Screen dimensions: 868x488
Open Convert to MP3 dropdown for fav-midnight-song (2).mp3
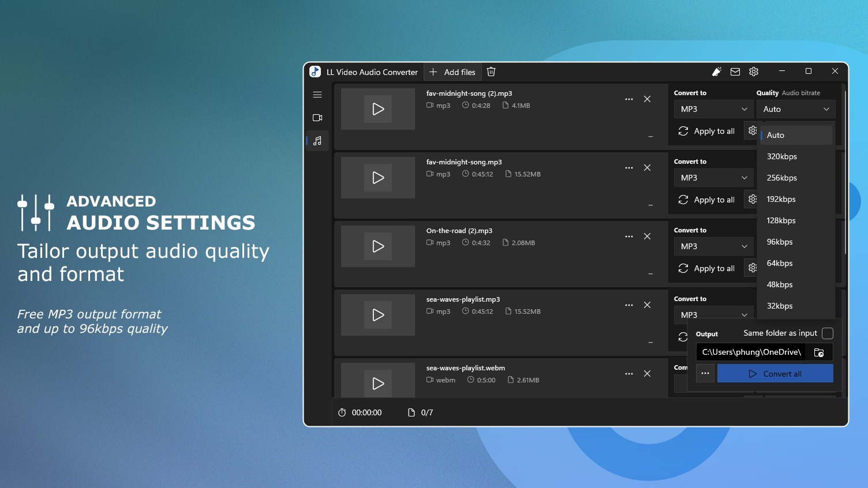tap(713, 109)
